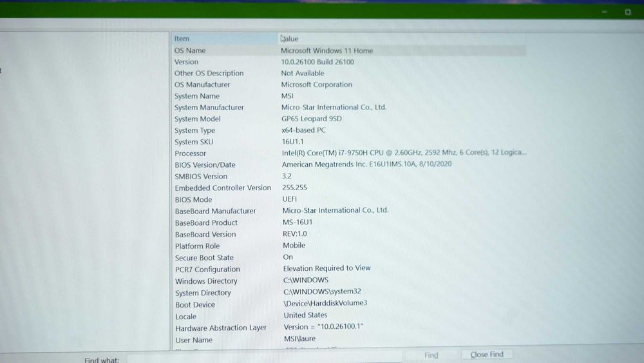
Task: Select the Not Available value
Action: click(x=303, y=73)
